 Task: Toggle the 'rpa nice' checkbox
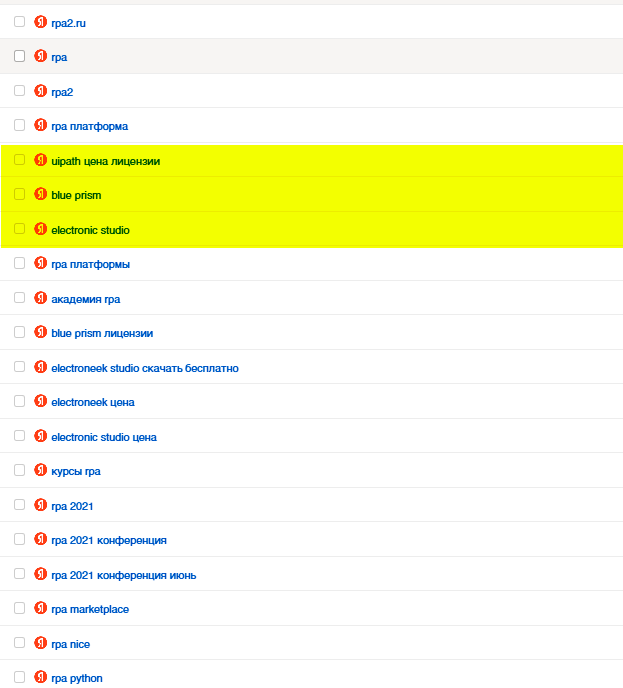pos(19,642)
